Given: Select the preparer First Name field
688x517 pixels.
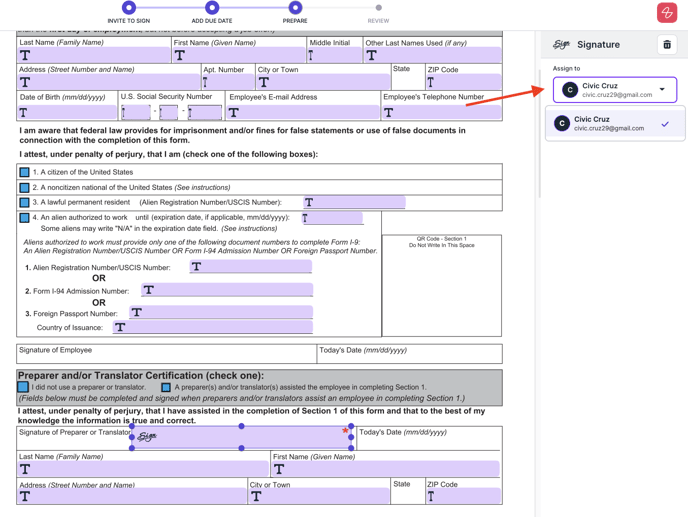Looking at the screenshot, I should [x=386, y=469].
